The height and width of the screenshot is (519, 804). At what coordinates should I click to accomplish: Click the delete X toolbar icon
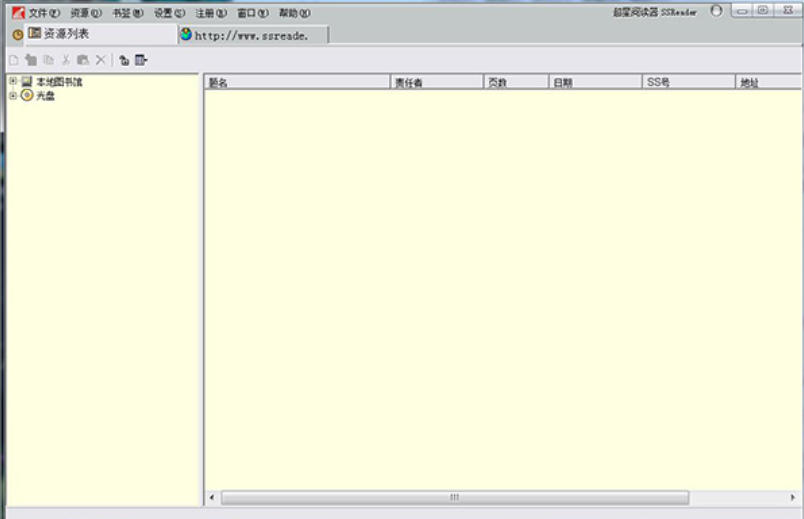click(x=100, y=60)
